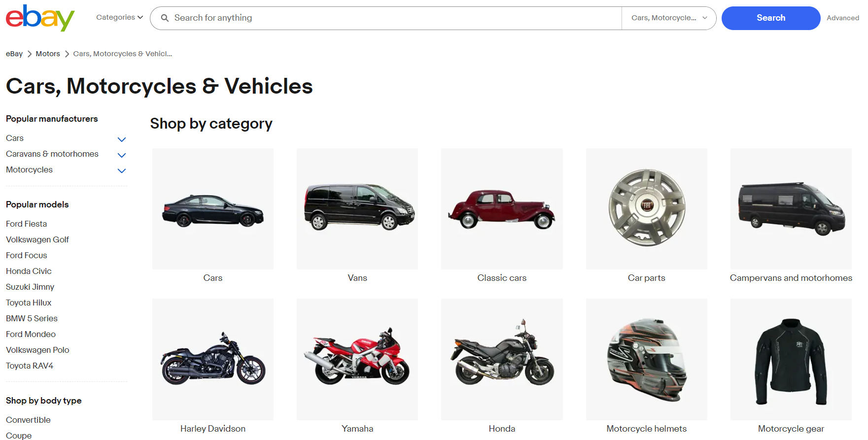Open the Categories dropdown menu
This screenshot has height=440, width=868.
tap(120, 17)
